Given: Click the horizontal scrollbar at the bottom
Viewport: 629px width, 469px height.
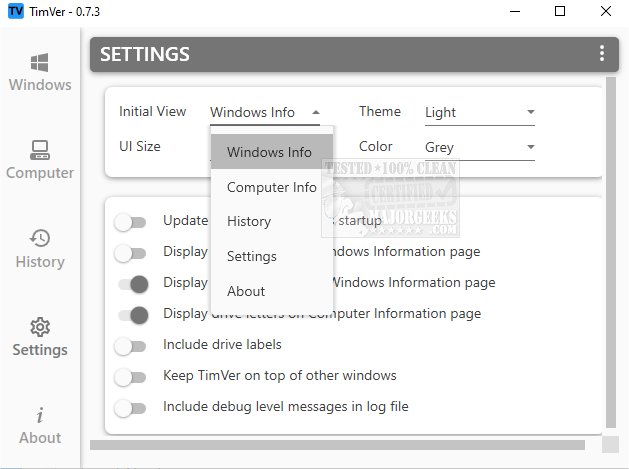Looking at the screenshot, I should click(x=340, y=444).
